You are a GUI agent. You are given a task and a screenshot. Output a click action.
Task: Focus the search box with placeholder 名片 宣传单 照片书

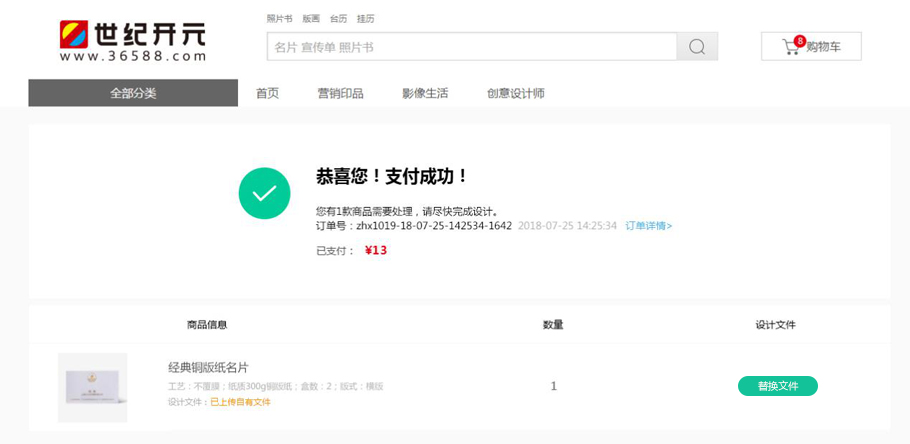click(471, 47)
